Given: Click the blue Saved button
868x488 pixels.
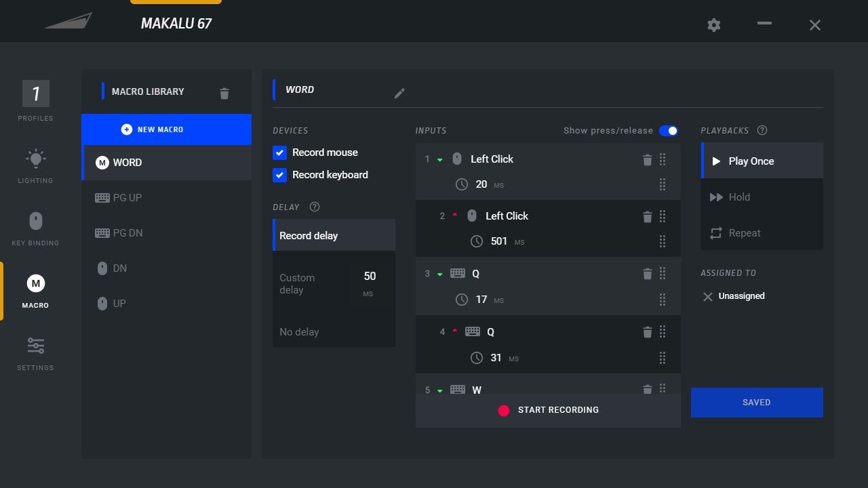Looking at the screenshot, I should tap(757, 403).
